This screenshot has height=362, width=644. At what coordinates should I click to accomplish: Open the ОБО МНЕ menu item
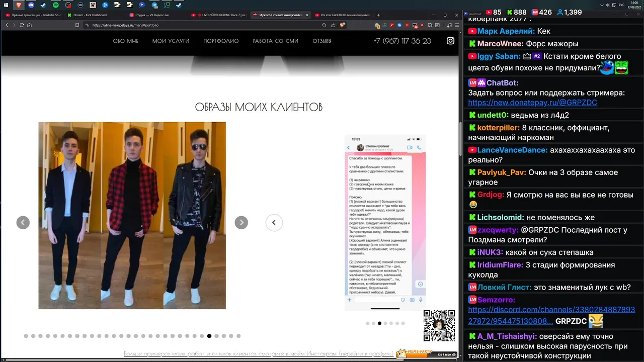pos(125,41)
